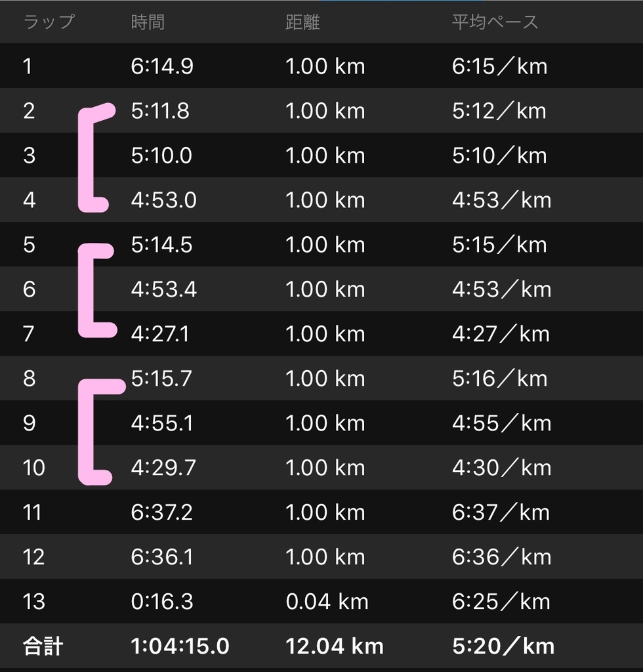Tap fastest lap 7 time 4:27.1
This screenshot has width=643, height=672.
click(160, 333)
